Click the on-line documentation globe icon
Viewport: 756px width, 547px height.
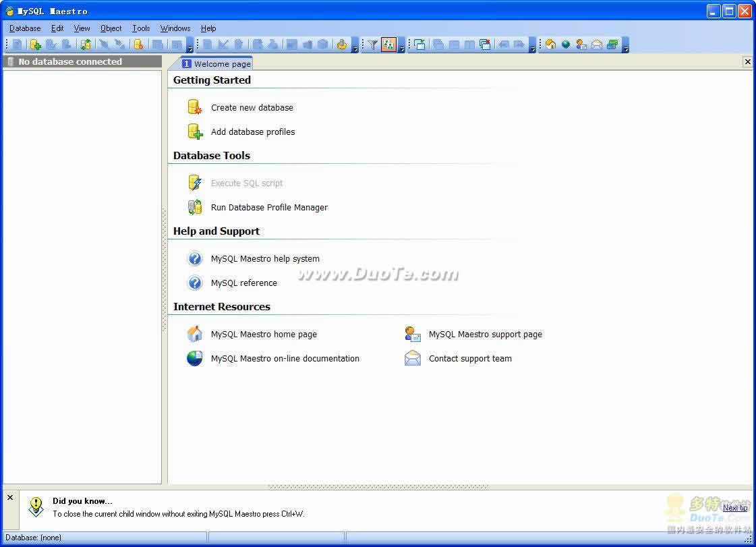point(195,358)
